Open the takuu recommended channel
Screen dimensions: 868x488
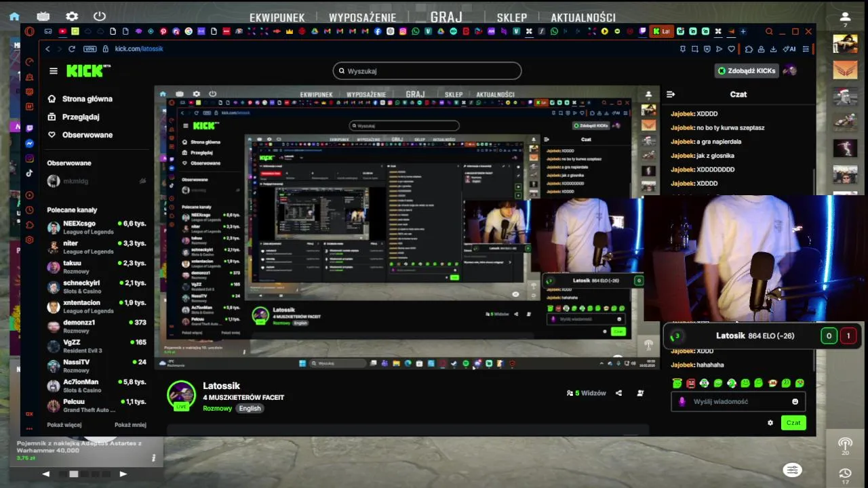tap(96, 266)
